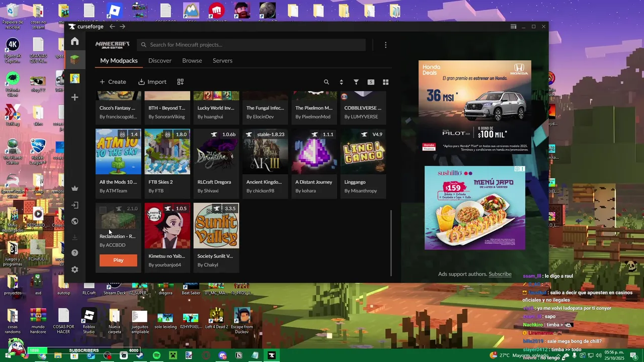Add a new game with the plus icon
Image resolution: width=644 pixels, height=362 pixels.
coord(74,97)
